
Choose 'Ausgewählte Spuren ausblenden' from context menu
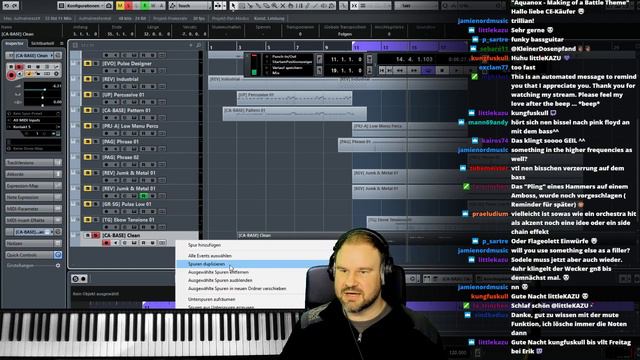pos(220,280)
